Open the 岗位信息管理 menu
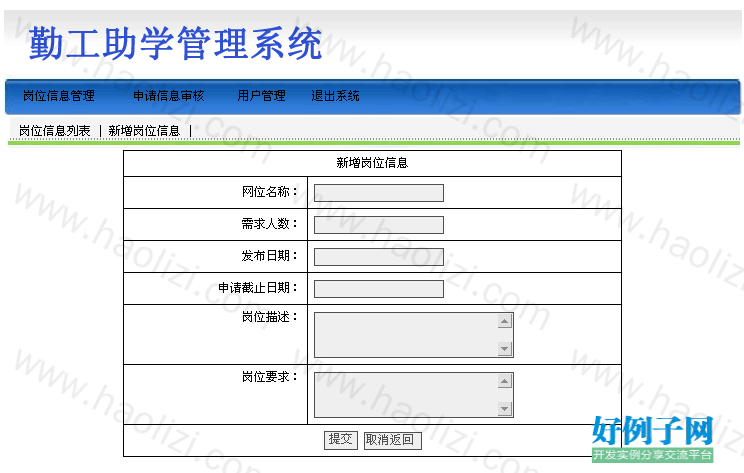The height and width of the screenshot is (473, 744). pos(59,96)
